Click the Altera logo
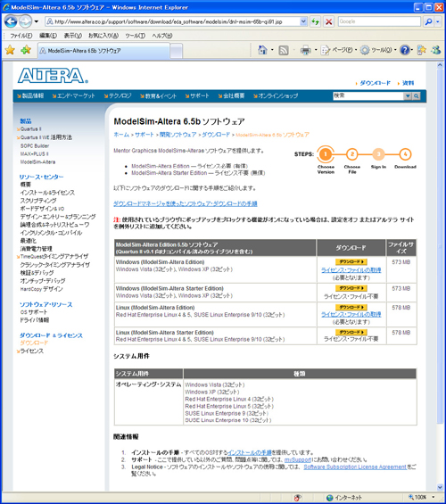The height and width of the screenshot is (504, 446). (53, 76)
